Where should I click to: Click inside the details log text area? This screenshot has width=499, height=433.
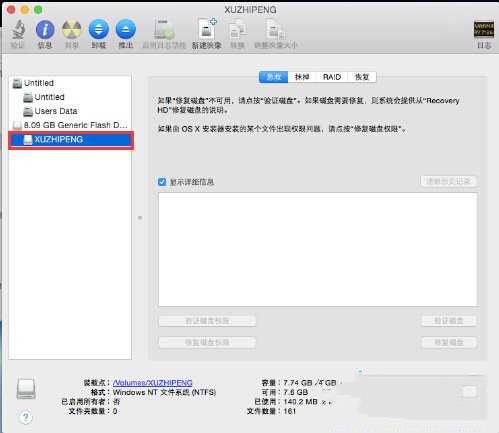coord(318,249)
